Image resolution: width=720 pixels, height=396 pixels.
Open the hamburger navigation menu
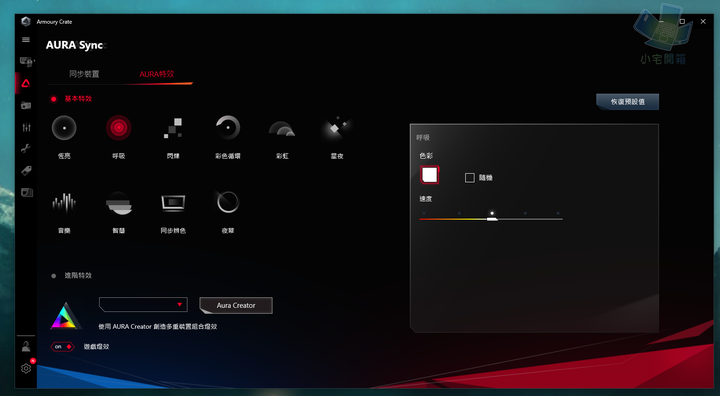click(26, 40)
